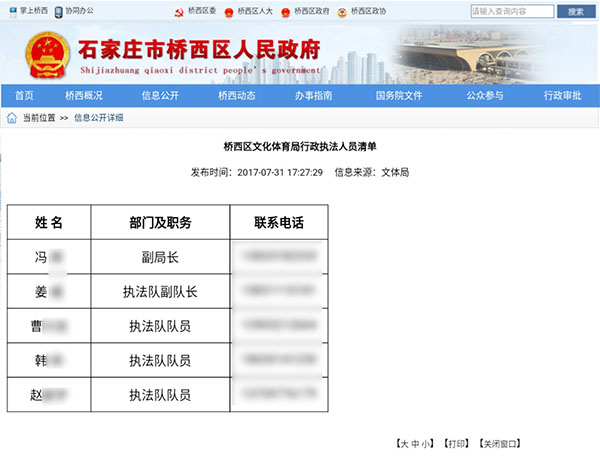Click the search query input field
Screen dimensions: 600x468
click(x=512, y=11)
